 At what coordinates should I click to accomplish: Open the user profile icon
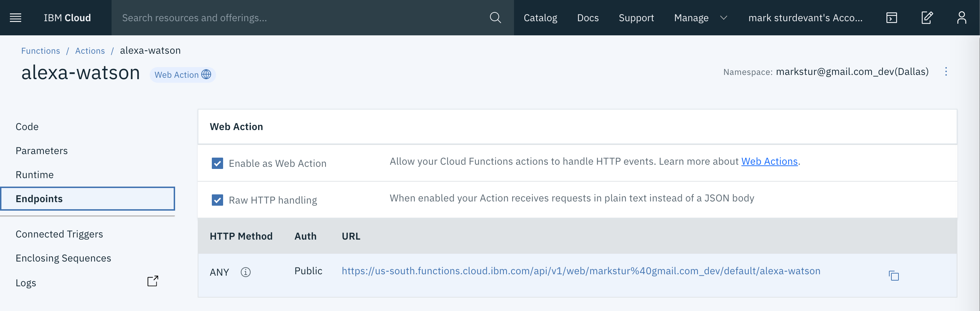pos(961,18)
